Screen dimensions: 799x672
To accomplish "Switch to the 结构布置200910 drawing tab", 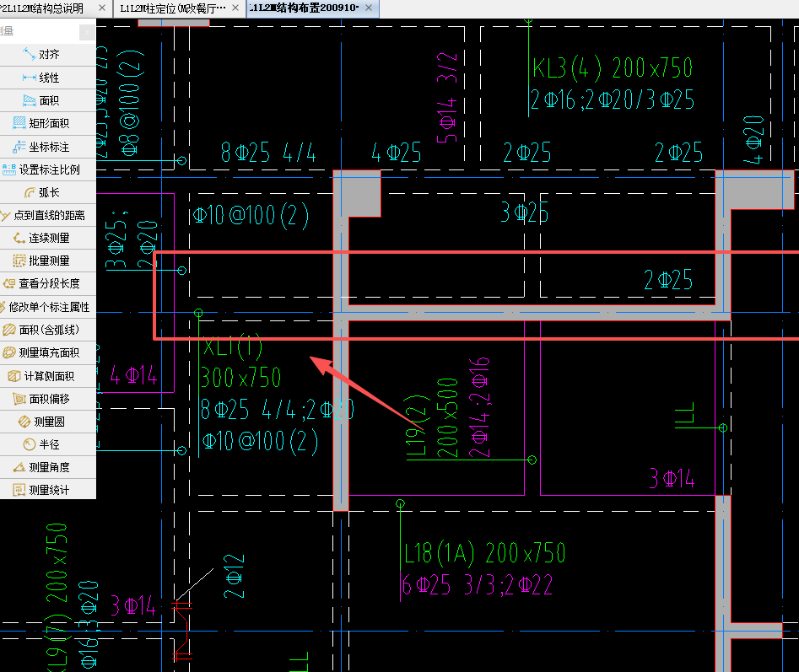I will (x=305, y=8).
